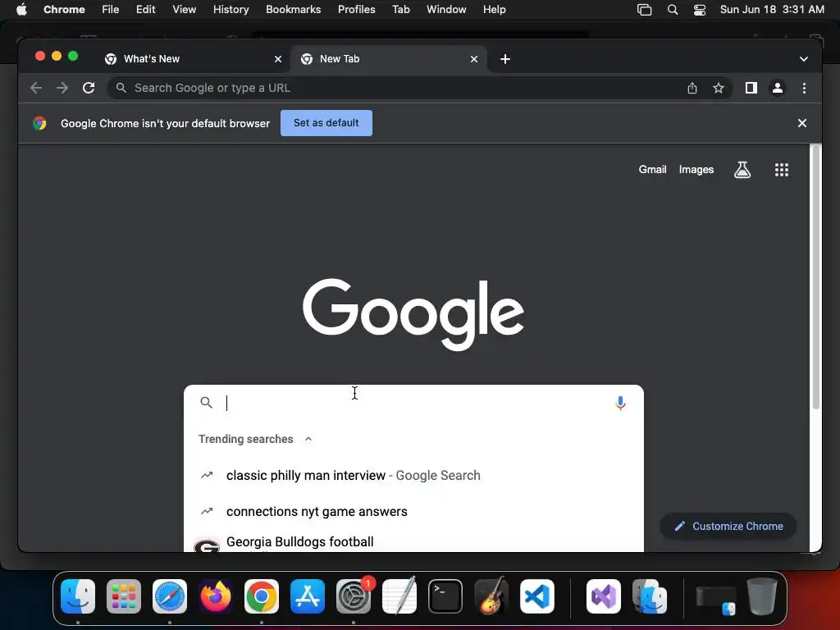Open Finder from the Dock
Image resolution: width=840 pixels, height=630 pixels.
tap(78, 596)
